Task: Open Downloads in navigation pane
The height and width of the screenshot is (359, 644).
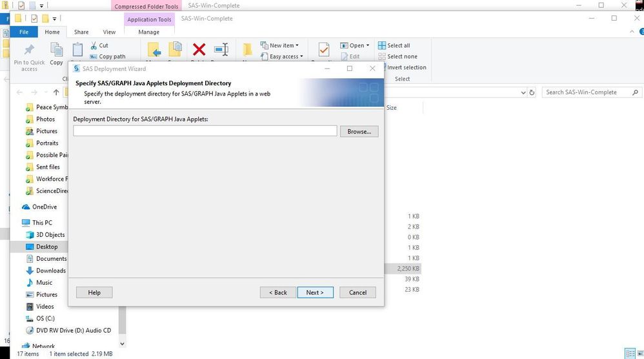Action: pos(50,271)
